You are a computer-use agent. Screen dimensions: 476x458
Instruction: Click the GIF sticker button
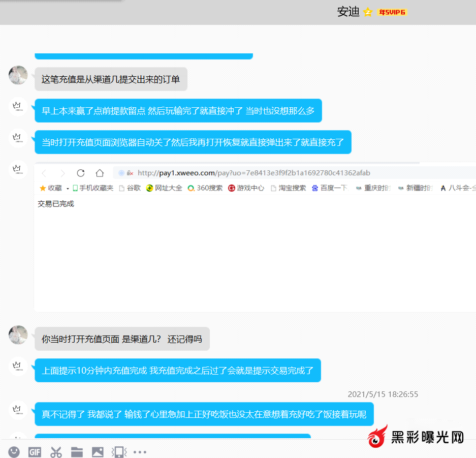tap(35, 451)
